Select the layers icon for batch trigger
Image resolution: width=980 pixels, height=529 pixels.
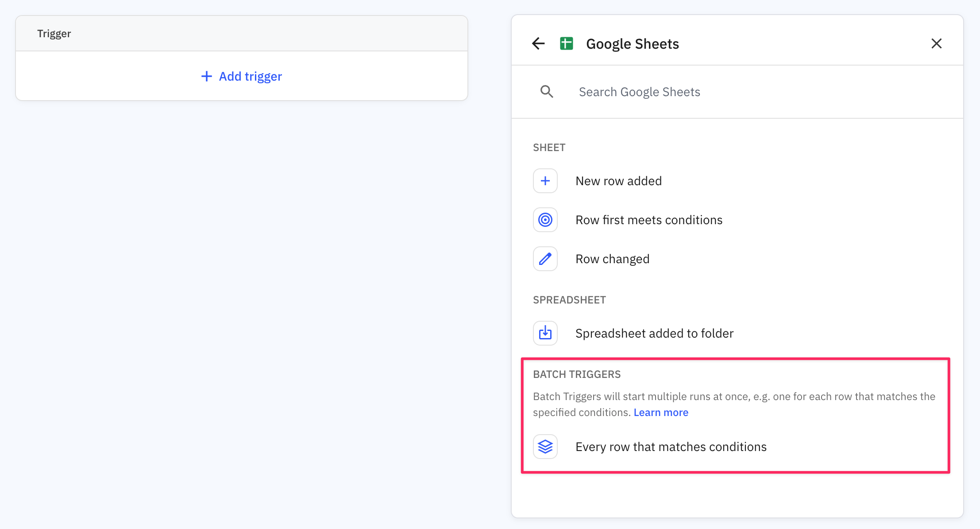click(545, 447)
